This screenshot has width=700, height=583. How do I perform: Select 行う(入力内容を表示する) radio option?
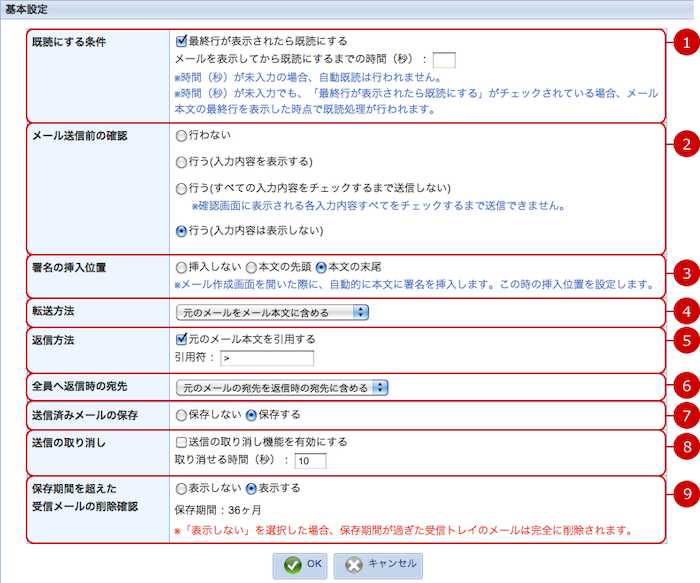pos(181,162)
